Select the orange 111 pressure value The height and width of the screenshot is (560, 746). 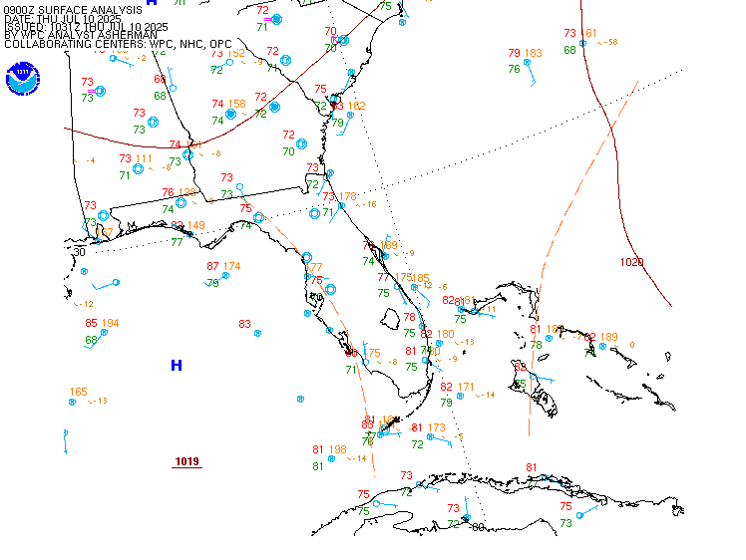[144, 158]
